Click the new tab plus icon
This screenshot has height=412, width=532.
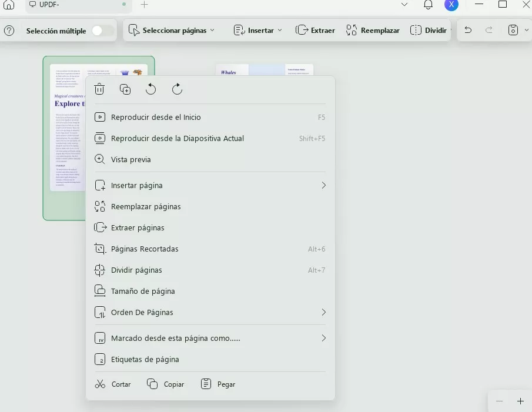(x=144, y=5)
